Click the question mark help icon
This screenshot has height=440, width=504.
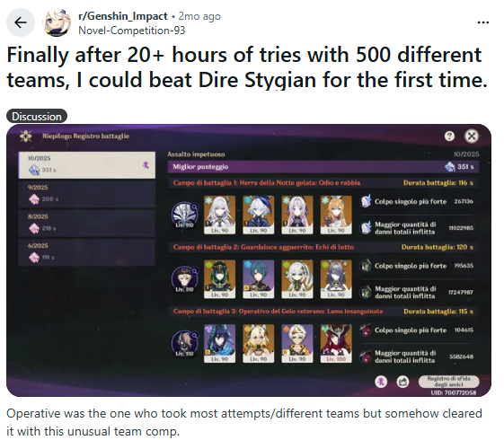[449, 136]
